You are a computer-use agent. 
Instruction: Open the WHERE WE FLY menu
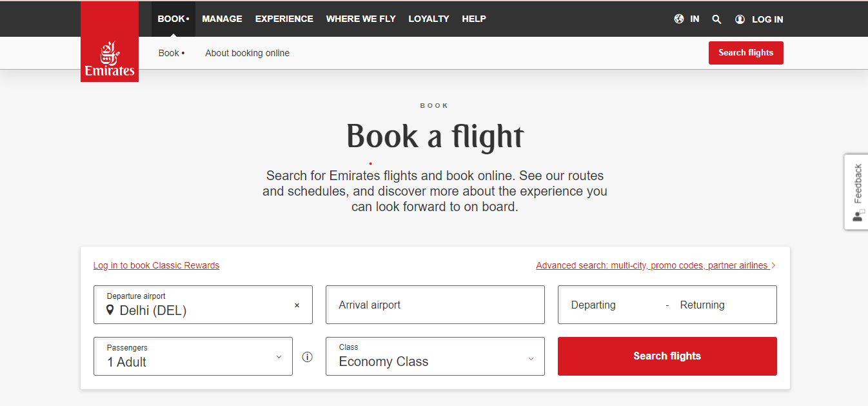pos(360,19)
